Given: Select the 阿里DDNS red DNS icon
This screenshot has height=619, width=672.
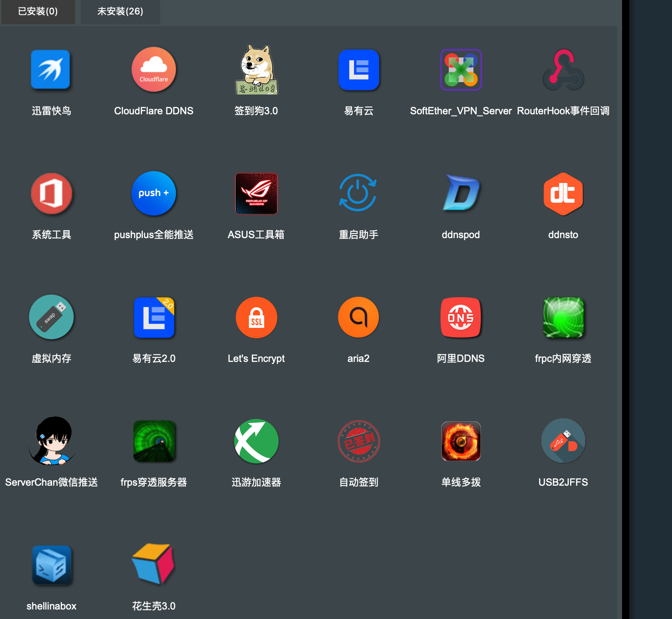Looking at the screenshot, I should pyautogui.click(x=461, y=317).
